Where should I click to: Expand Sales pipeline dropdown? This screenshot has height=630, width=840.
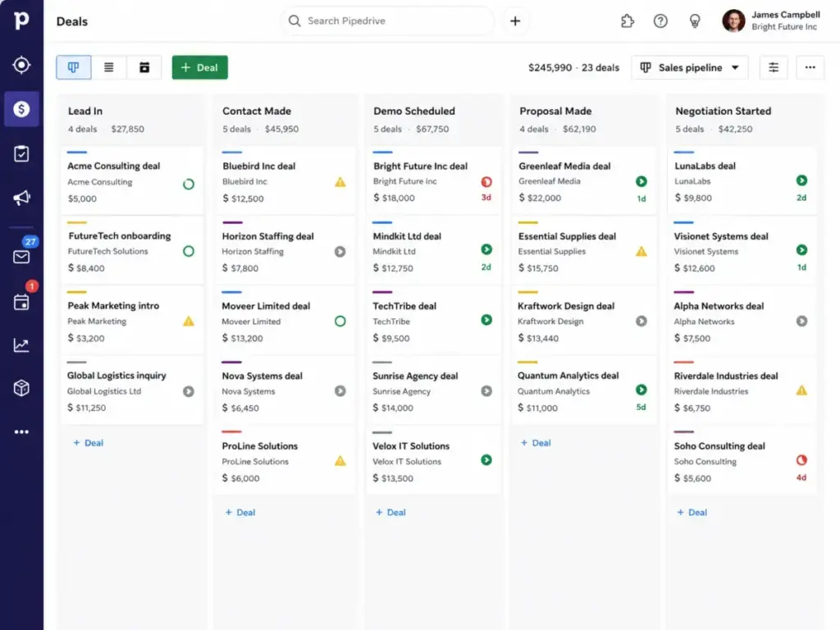tap(690, 67)
